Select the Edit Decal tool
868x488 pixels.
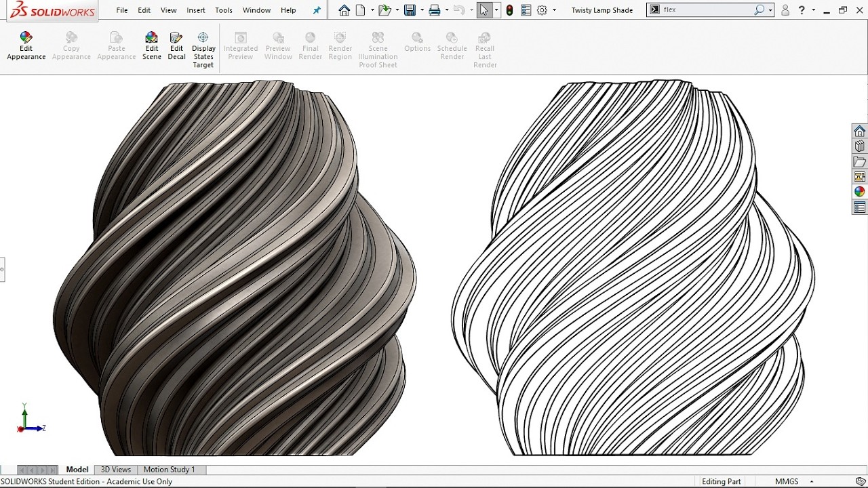[176, 46]
